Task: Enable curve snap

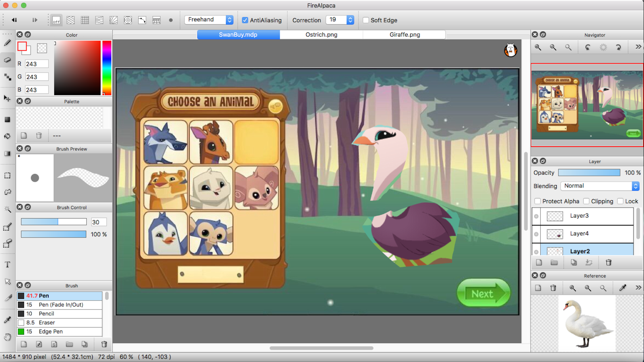Action: (x=142, y=20)
